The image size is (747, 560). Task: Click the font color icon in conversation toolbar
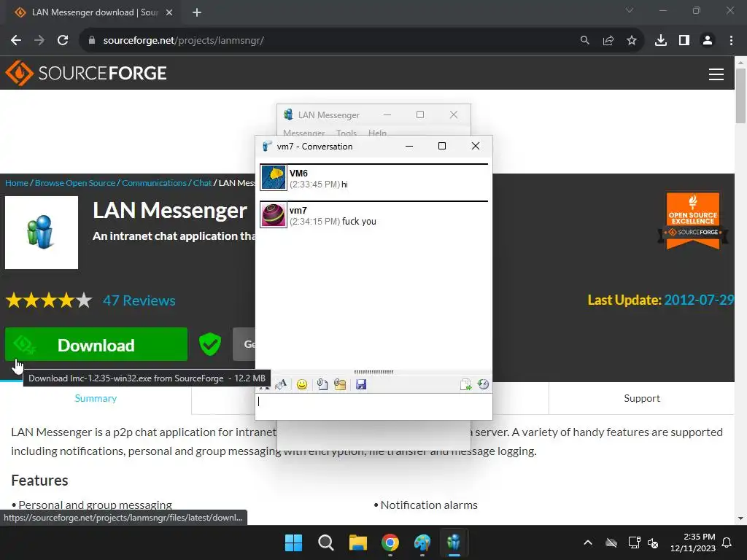click(281, 384)
